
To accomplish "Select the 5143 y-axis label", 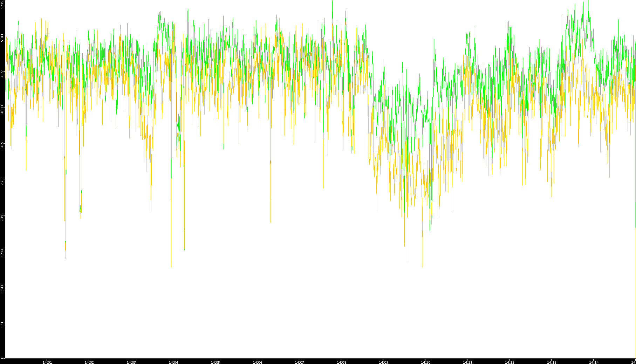I will [2, 38].
